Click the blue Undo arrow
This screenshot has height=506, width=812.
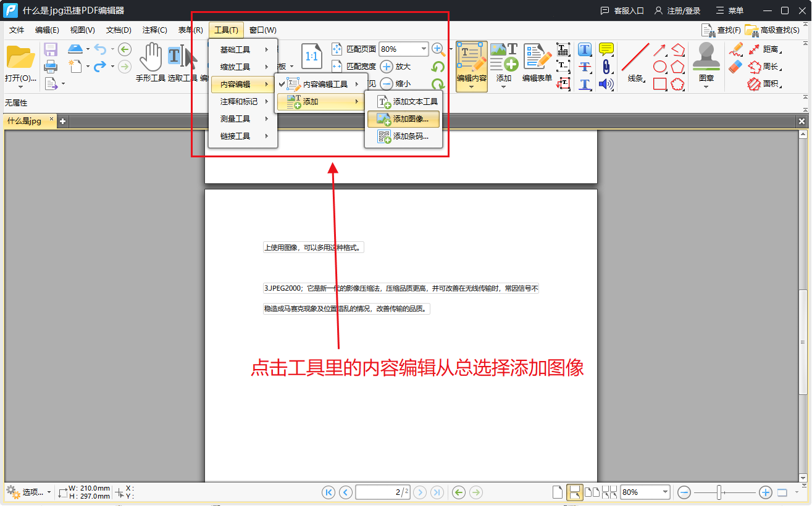click(100, 49)
